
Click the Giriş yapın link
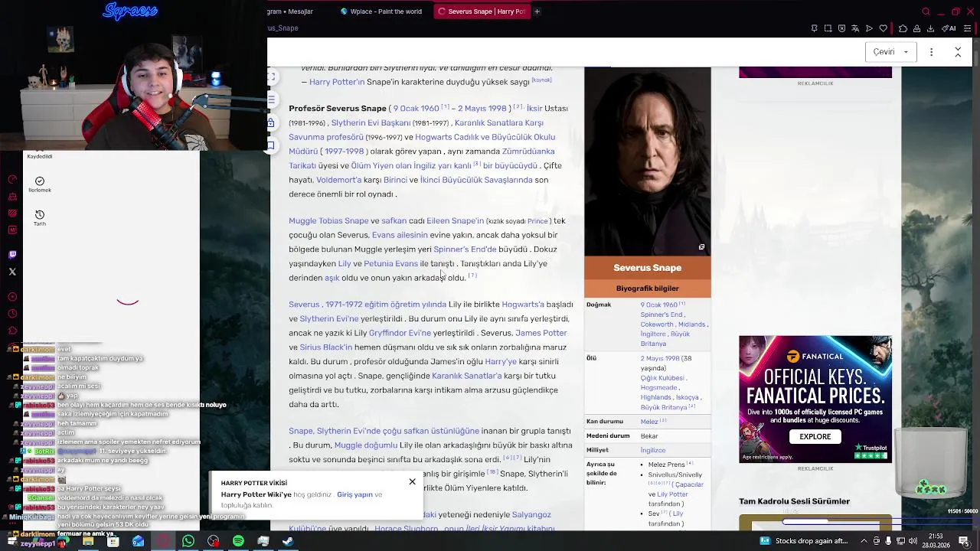point(354,494)
